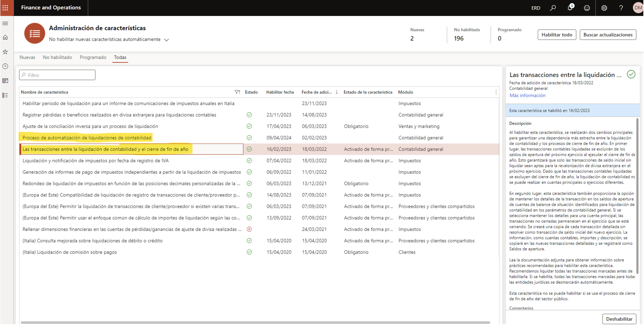This screenshot has width=644, height=325.
Task: Open DM user account avatar
Action: tap(638, 8)
